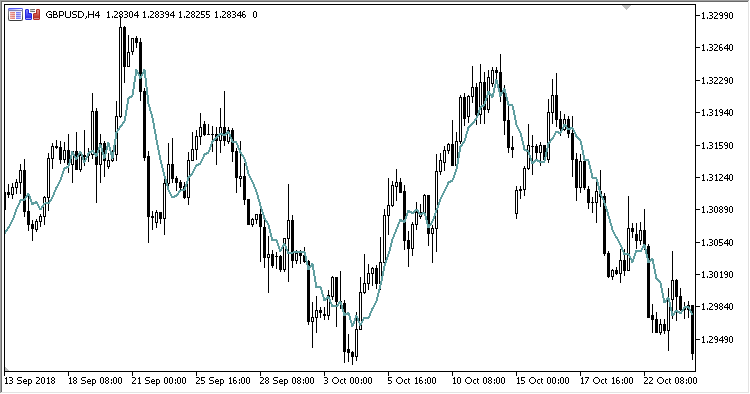Click the high price value 1.28394
Screen dimensions: 750x394
tap(159, 15)
